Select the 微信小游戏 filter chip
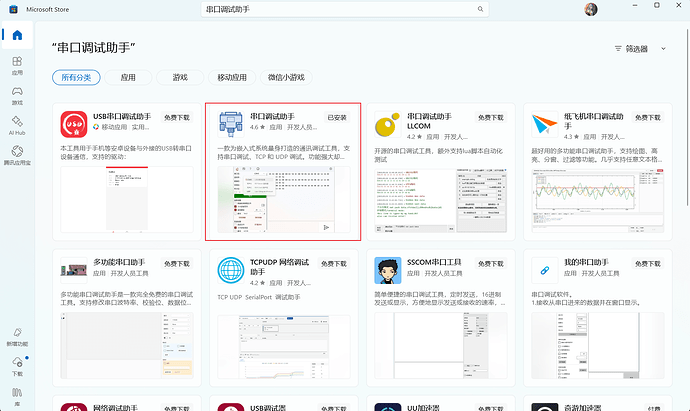The width and height of the screenshot is (690, 411). coord(294,77)
